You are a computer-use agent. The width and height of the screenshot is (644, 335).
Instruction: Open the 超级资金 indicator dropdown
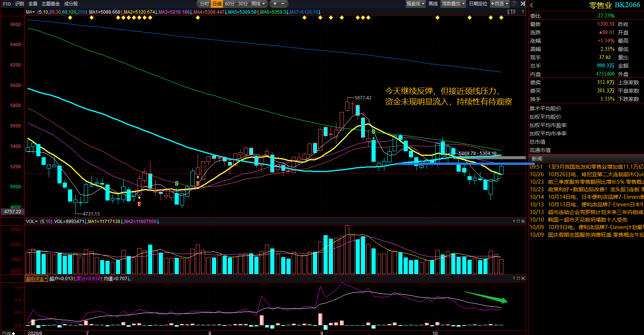(36, 279)
